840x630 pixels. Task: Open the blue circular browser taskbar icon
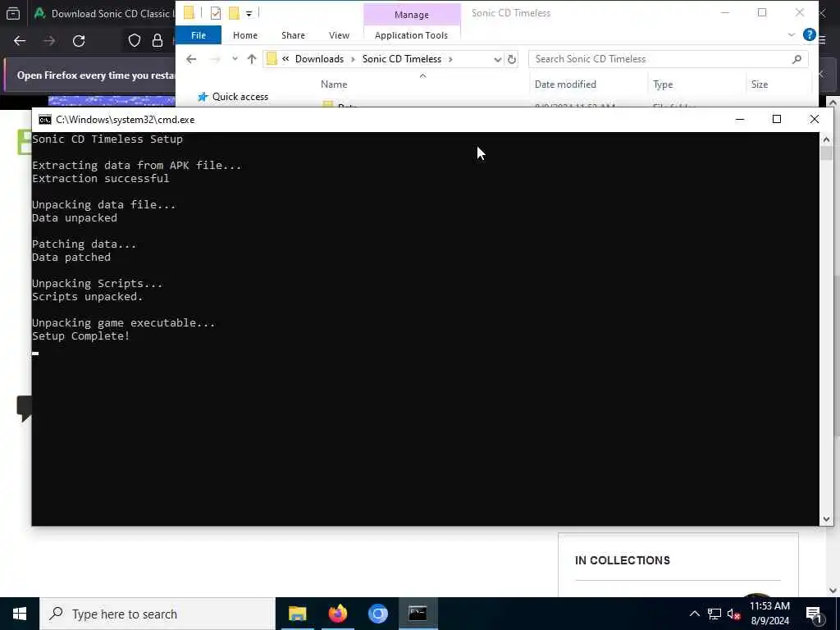pyautogui.click(x=377, y=614)
